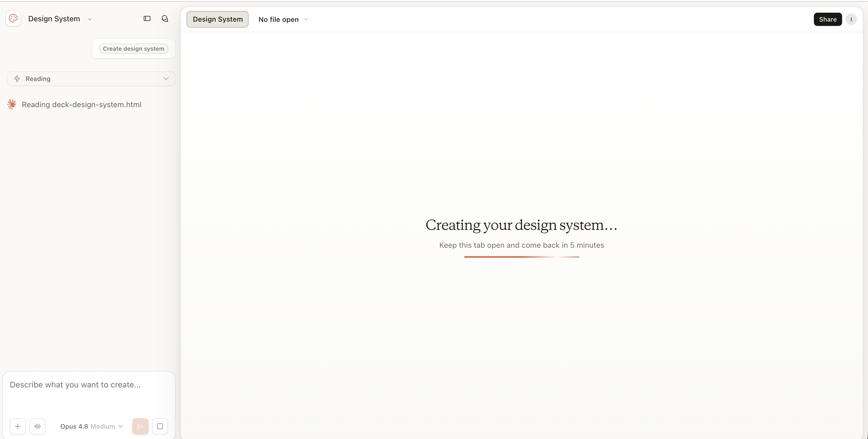868x439 pixels.
Task: Toggle the sidebar panel icon
Action: click(x=147, y=18)
